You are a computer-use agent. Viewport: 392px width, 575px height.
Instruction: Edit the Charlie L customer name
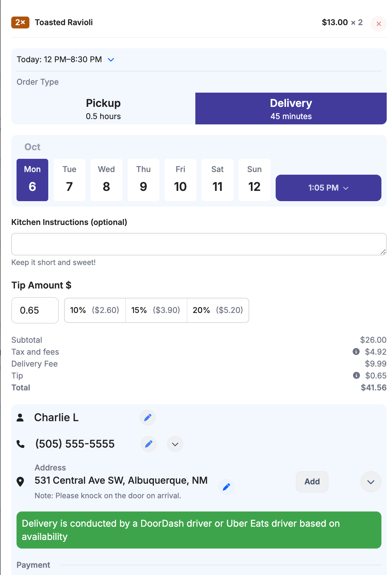[147, 418]
